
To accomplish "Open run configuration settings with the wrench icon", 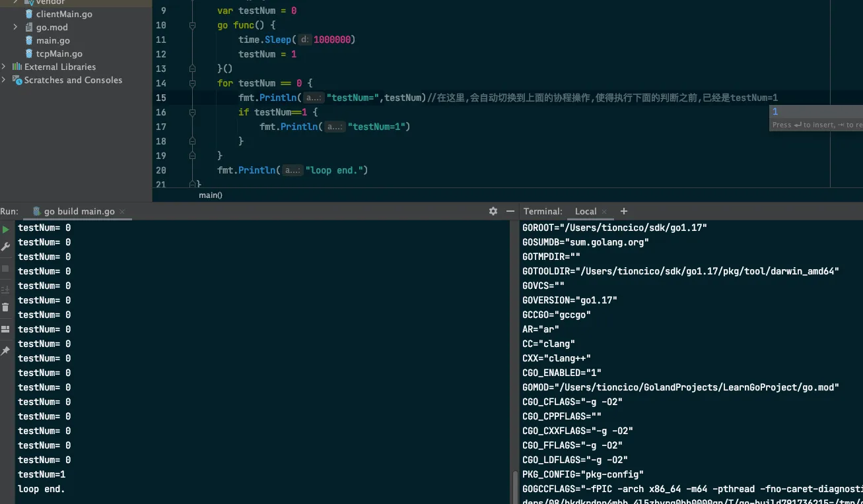I will tap(6, 247).
